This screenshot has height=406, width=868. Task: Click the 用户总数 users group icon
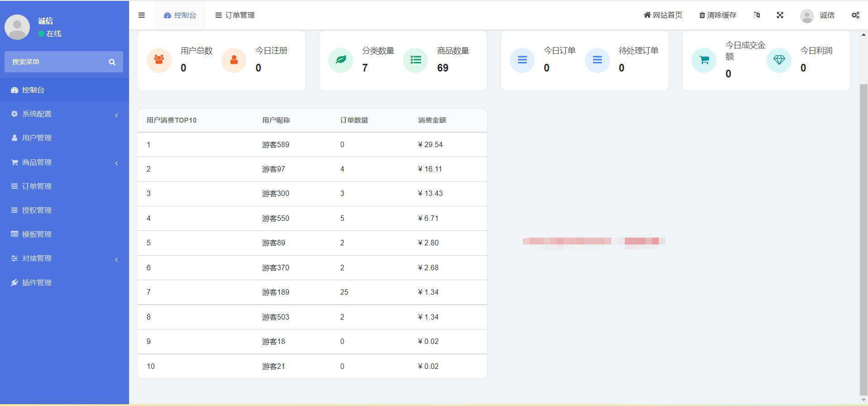[x=159, y=60]
